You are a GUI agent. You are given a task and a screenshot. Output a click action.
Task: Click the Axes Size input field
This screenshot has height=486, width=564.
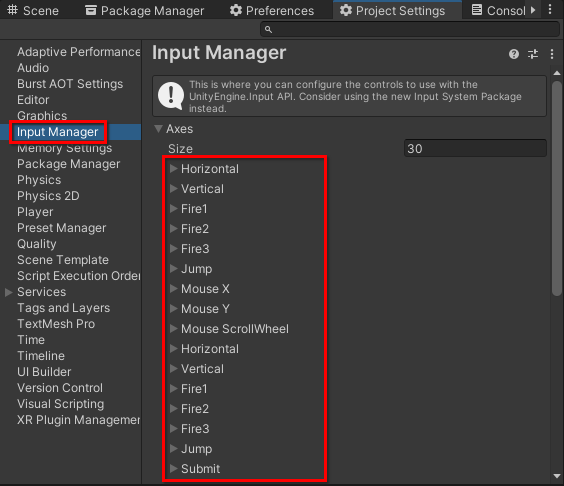pos(475,148)
